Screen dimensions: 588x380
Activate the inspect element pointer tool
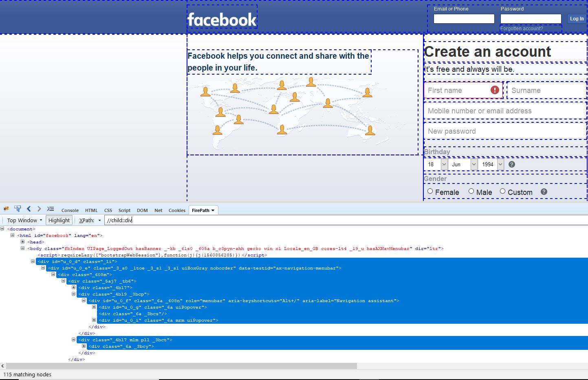coord(18,209)
